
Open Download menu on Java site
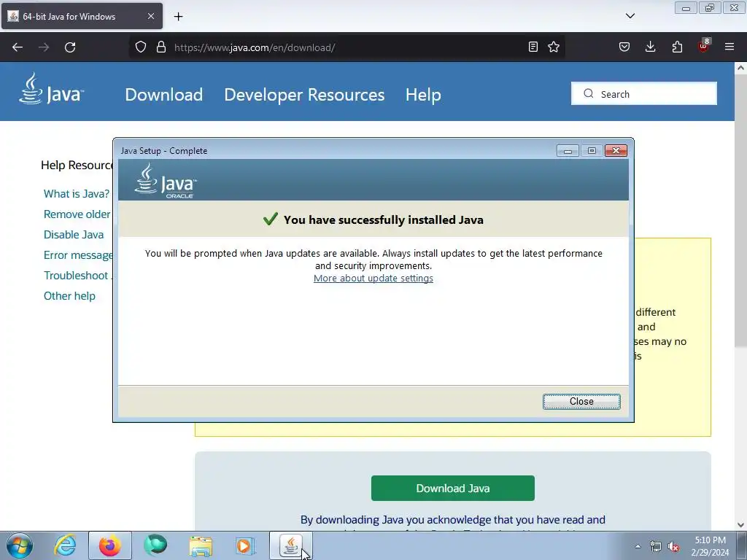(x=164, y=95)
